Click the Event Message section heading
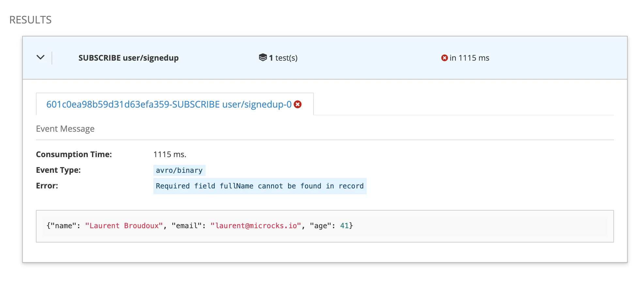 pyautogui.click(x=65, y=129)
